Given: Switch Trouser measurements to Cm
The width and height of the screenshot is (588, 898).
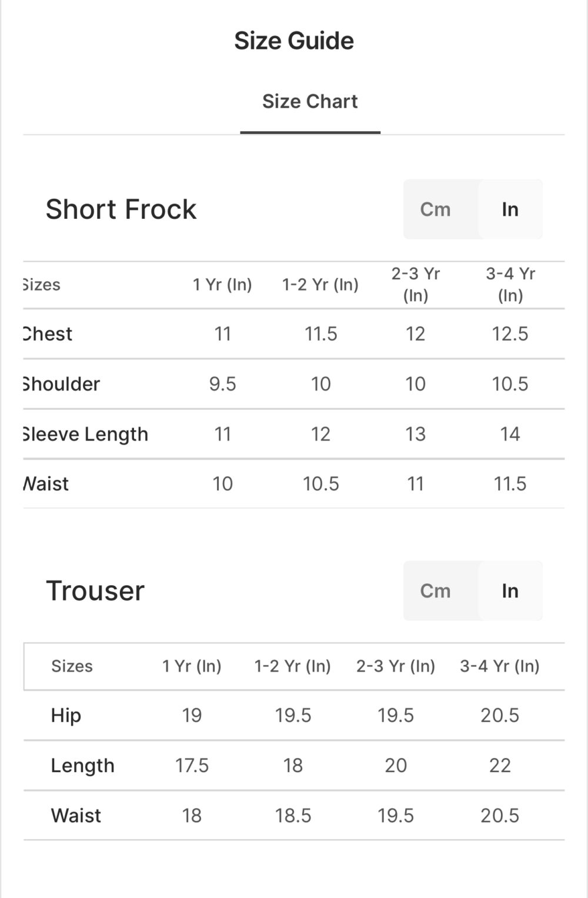Looking at the screenshot, I should point(435,591).
